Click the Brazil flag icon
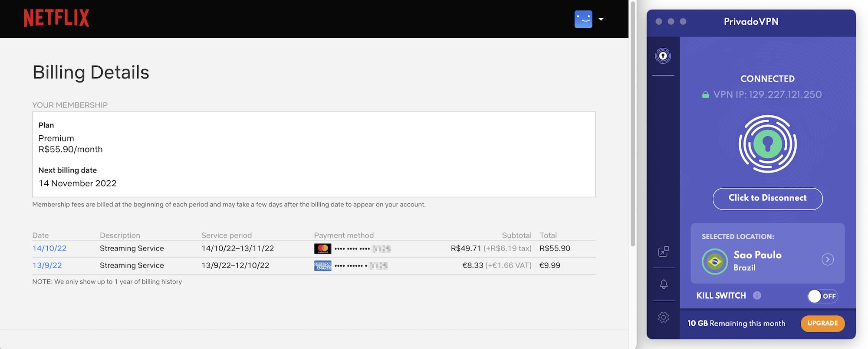This screenshot has height=349, width=868. (x=714, y=261)
